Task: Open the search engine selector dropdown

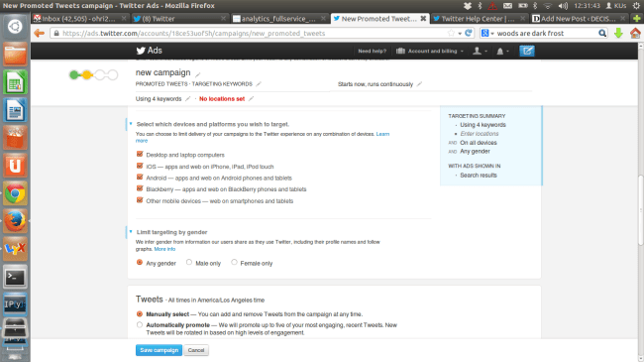Action: (x=487, y=33)
